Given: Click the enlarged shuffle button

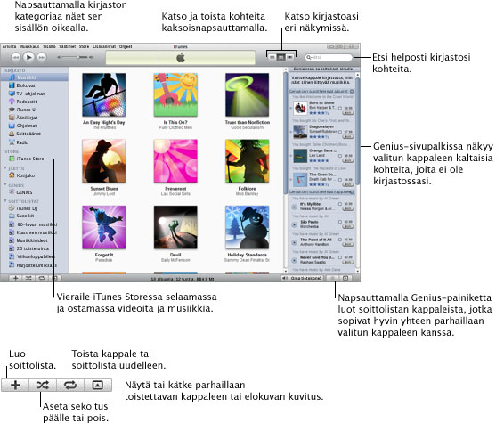Looking at the screenshot, I should tap(43, 385).
